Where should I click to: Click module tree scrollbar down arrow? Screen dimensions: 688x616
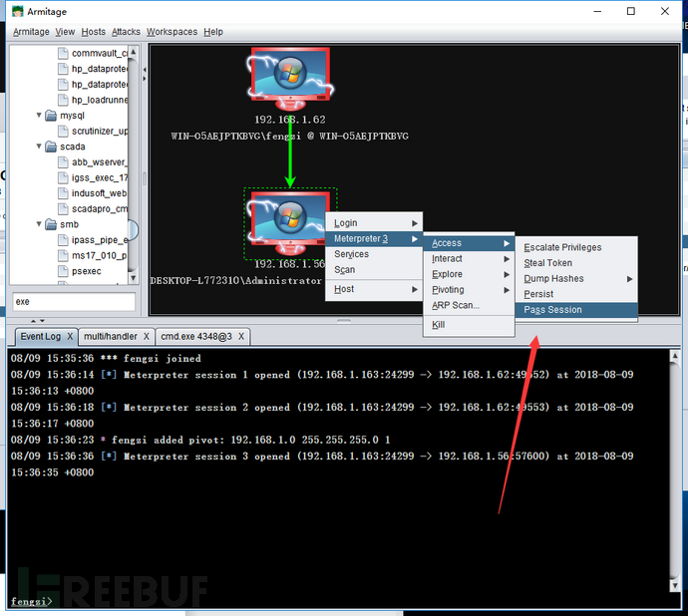point(134,278)
